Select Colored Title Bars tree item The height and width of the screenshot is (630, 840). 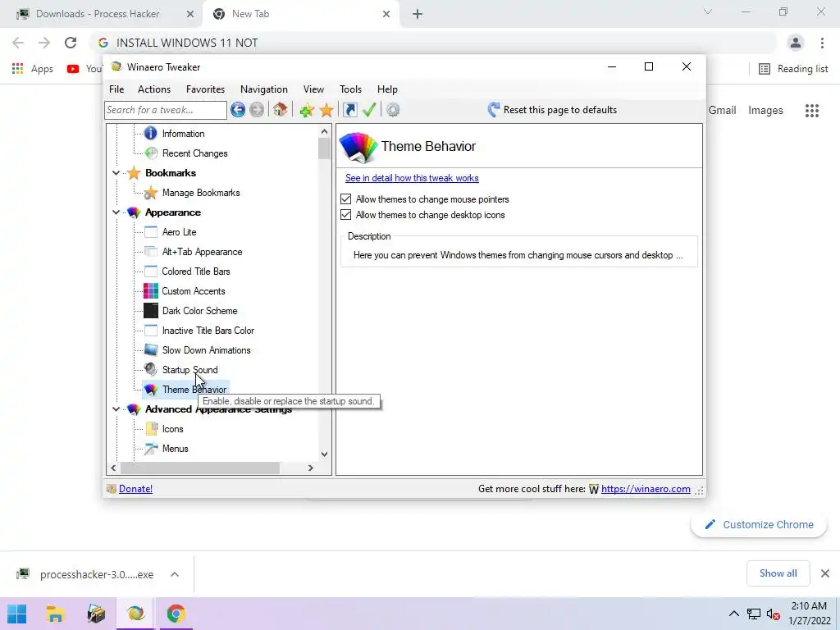click(196, 272)
